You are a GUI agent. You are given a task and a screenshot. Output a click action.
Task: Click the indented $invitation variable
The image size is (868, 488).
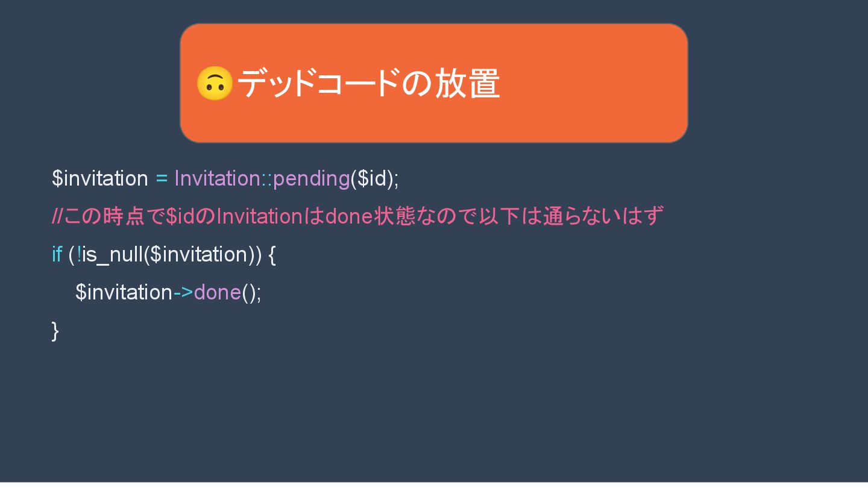(124, 293)
